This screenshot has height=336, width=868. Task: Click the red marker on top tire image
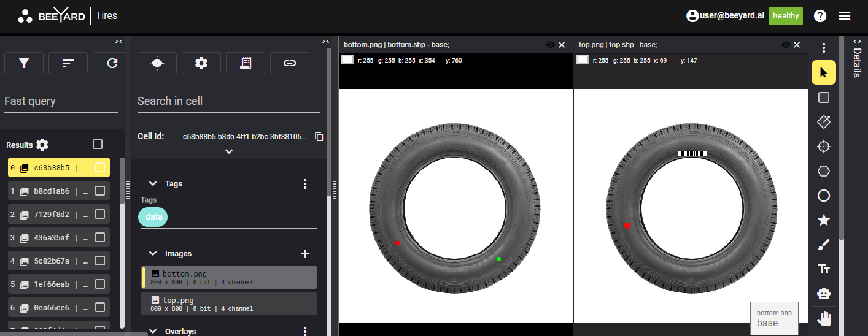pyautogui.click(x=627, y=226)
